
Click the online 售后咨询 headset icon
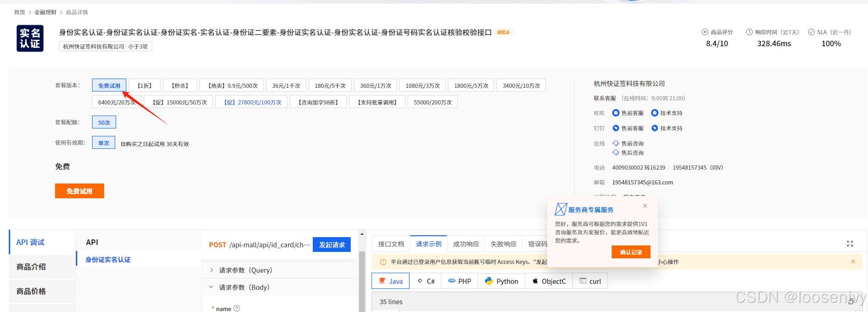click(615, 153)
